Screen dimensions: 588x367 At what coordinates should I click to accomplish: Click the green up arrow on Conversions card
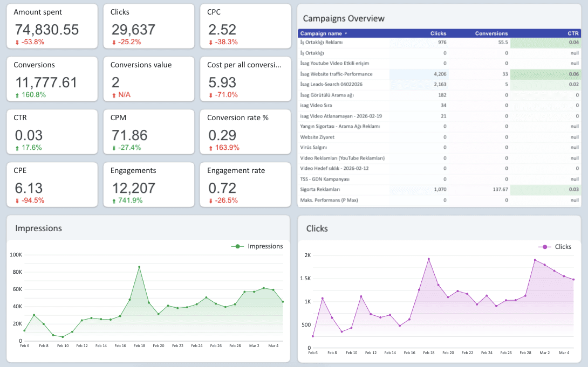coord(17,94)
